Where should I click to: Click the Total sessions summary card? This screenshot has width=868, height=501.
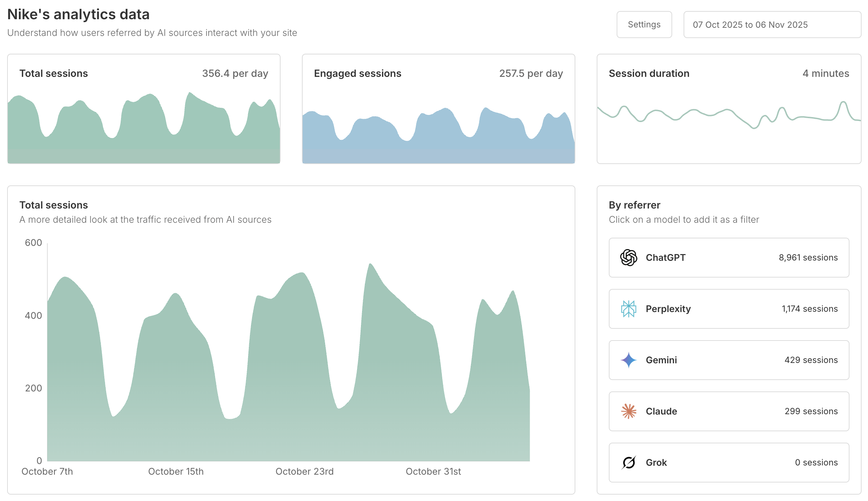click(x=143, y=109)
